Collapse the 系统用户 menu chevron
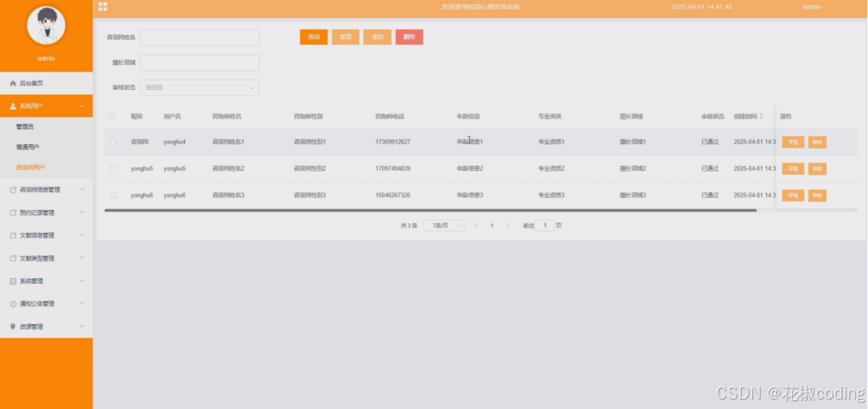This screenshot has width=868, height=409. [82, 107]
